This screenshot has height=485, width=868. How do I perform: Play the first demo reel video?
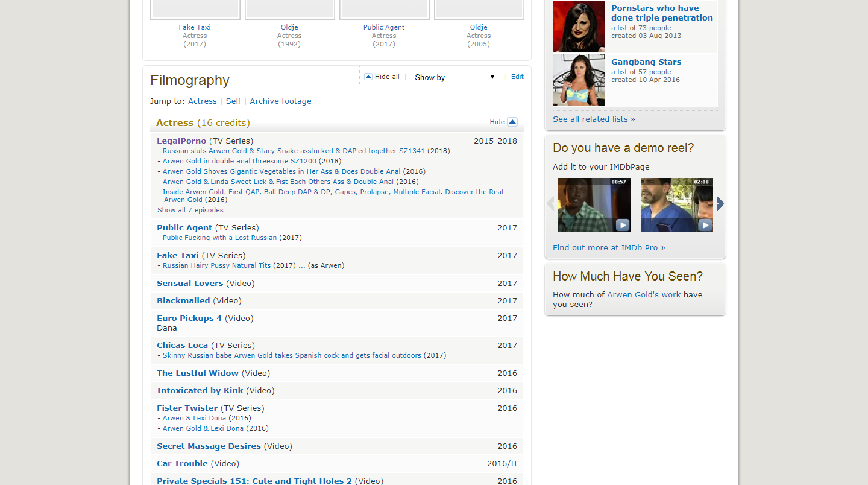pos(622,225)
